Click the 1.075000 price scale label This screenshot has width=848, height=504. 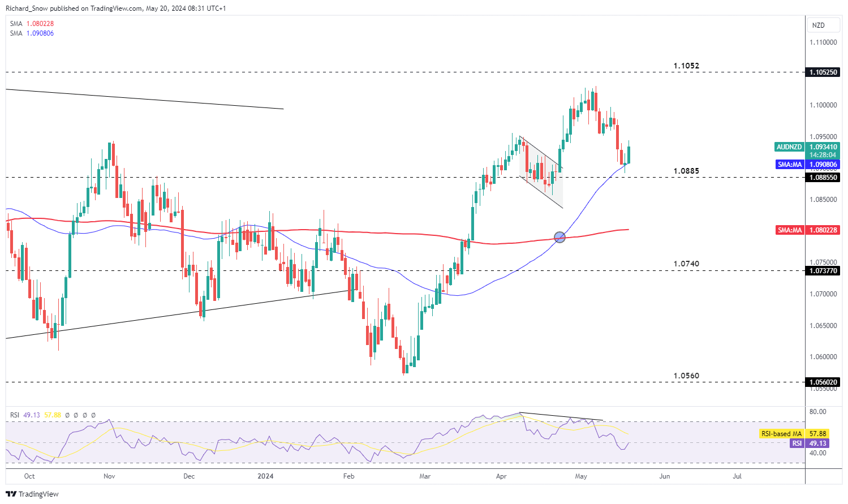pyautogui.click(x=823, y=262)
